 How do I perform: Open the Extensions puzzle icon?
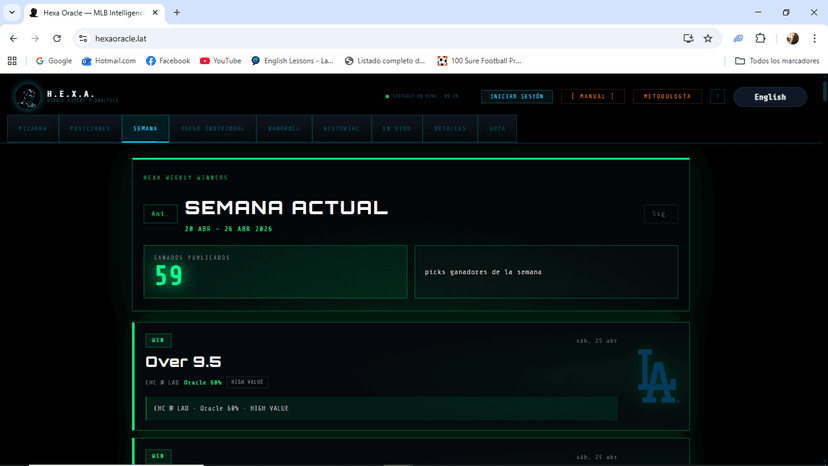pos(760,39)
